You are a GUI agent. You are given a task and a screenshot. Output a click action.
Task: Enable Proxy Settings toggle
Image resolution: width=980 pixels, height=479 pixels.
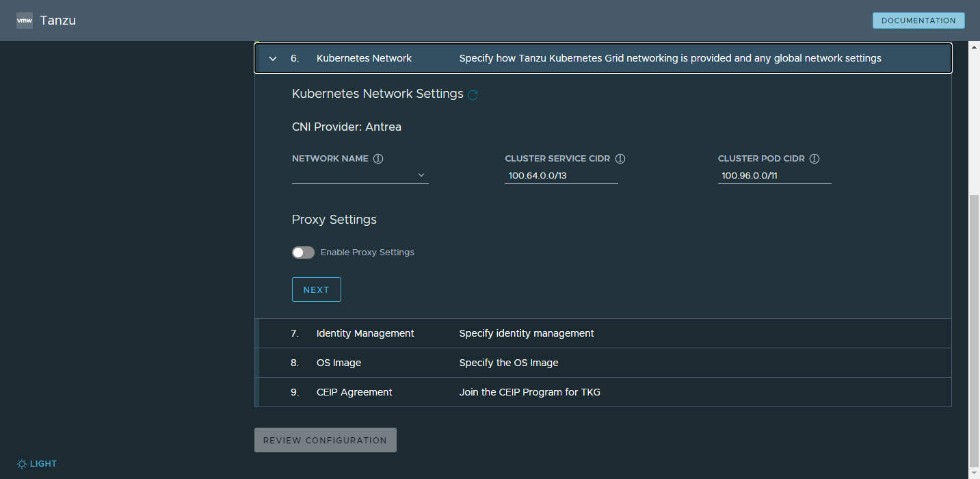tap(303, 253)
